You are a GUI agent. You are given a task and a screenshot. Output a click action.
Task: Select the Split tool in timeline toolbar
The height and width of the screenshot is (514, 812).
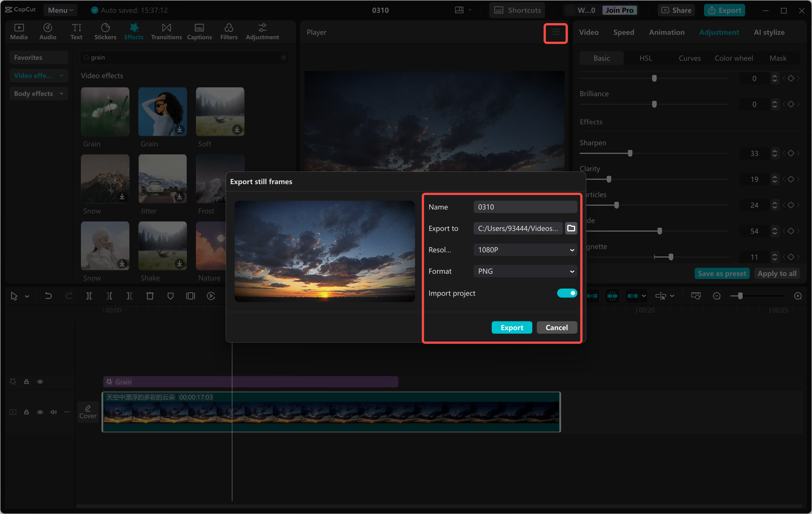89,296
